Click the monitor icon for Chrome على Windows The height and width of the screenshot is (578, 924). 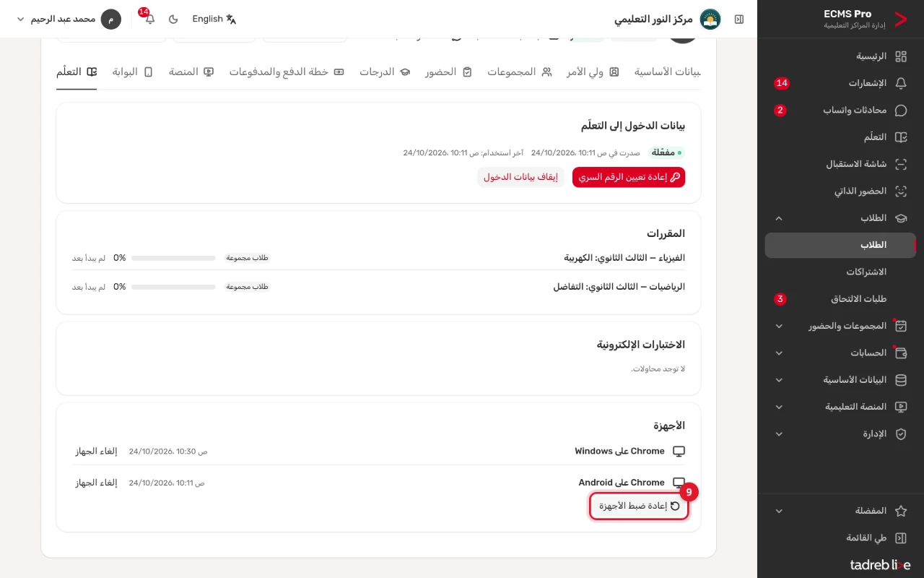tap(679, 452)
